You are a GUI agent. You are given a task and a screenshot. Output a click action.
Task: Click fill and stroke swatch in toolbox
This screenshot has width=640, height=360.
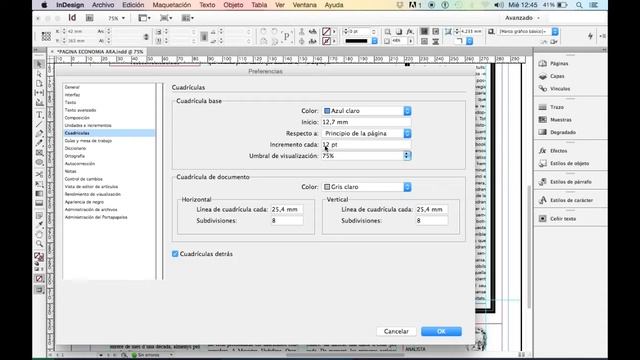[39, 257]
